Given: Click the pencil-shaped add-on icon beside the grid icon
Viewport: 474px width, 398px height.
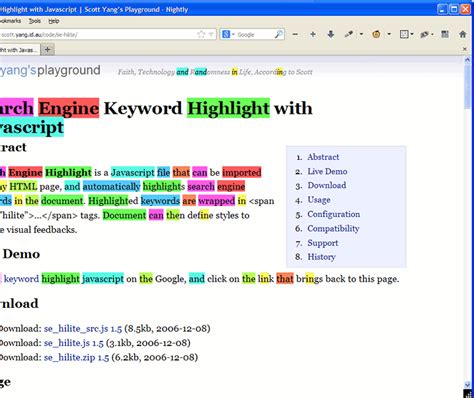Looking at the screenshot, I should pyautogui.click(x=424, y=34).
